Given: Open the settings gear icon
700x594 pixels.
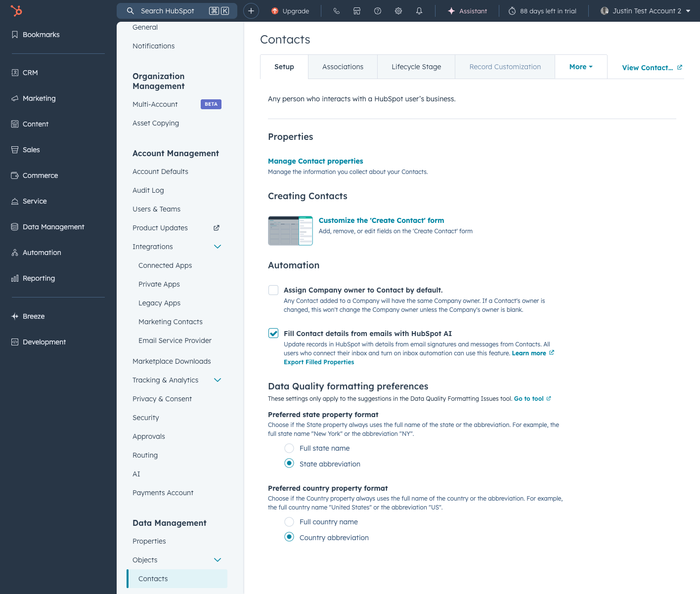Looking at the screenshot, I should (x=398, y=11).
